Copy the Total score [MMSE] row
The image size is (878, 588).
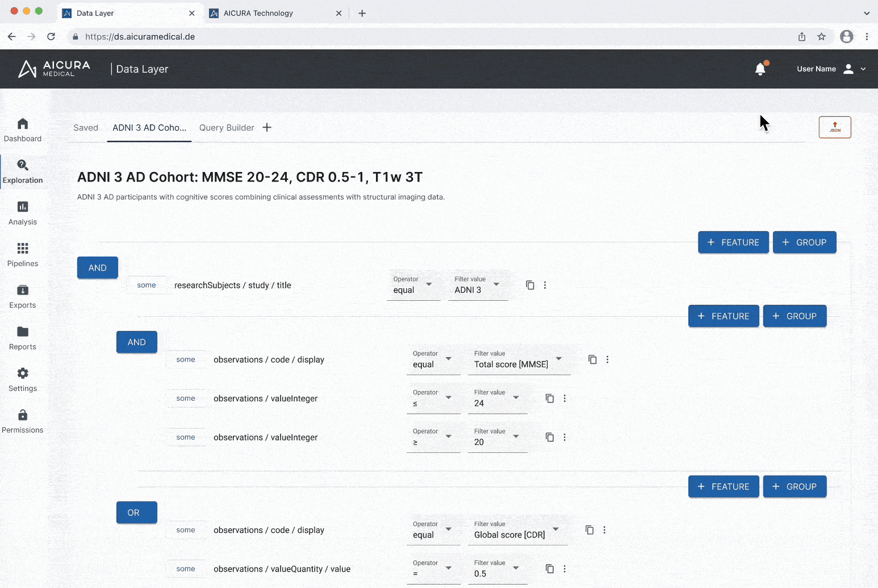(x=592, y=359)
